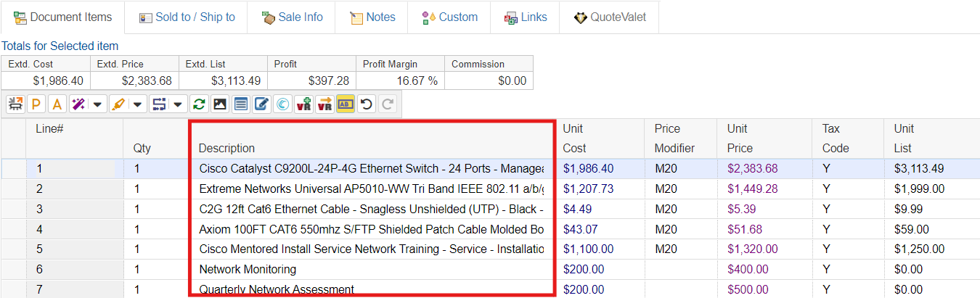Click the picture image toolbar icon
This screenshot has height=298, width=980.
coord(220,104)
